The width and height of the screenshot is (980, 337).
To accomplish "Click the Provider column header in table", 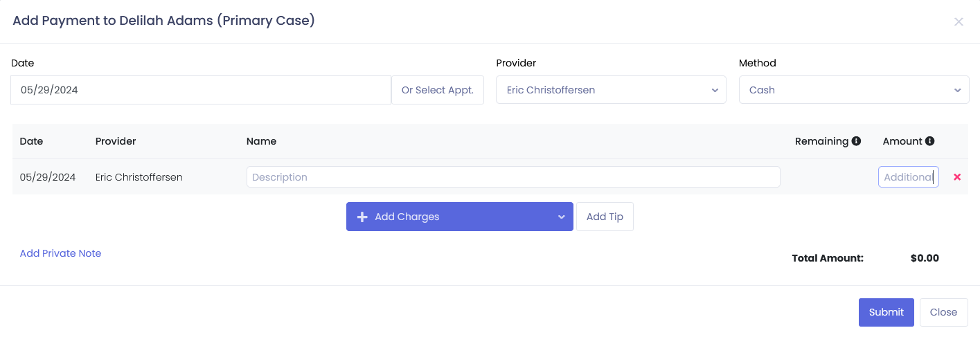I will point(116,141).
